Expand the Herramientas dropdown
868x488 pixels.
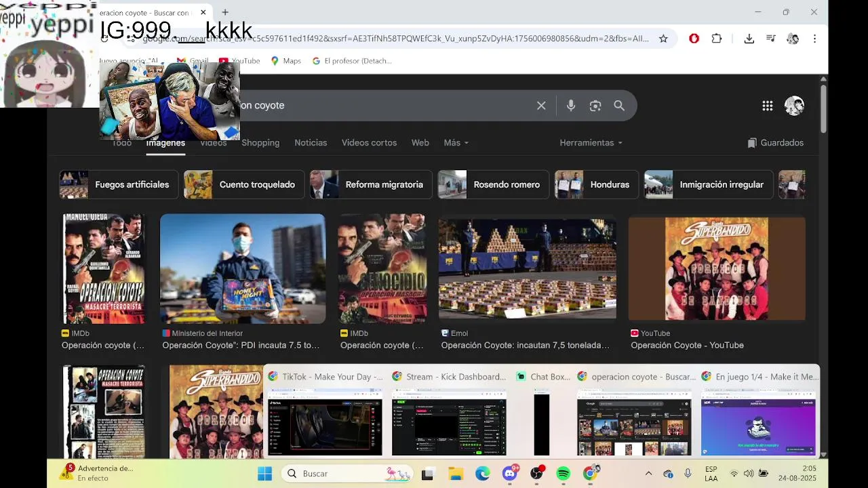point(591,143)
